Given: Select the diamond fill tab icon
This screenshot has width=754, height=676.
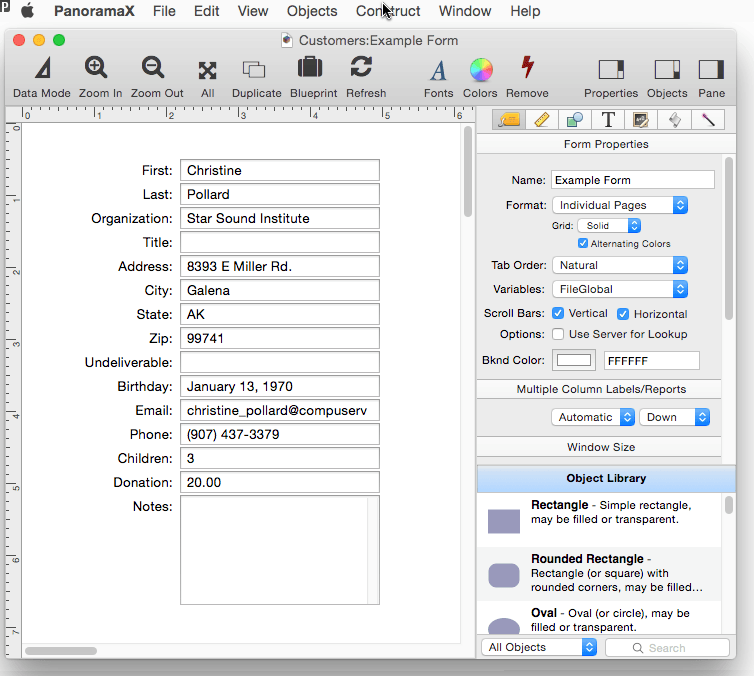Looking at the screenshot, I should tap(674, 120).
